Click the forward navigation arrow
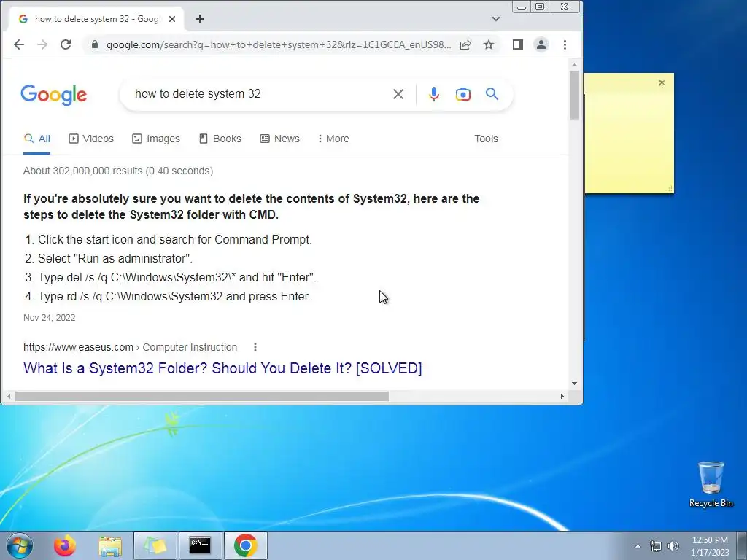747x560 pixels. pos(42,44)
